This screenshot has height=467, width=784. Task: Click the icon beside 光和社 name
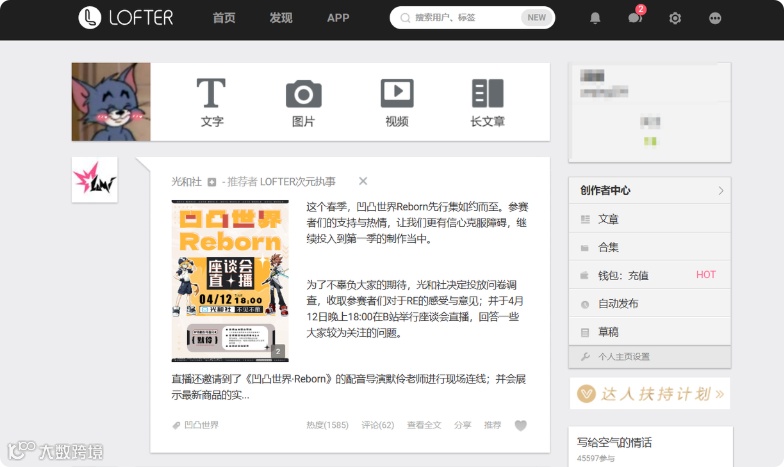(x=212, y=182)
